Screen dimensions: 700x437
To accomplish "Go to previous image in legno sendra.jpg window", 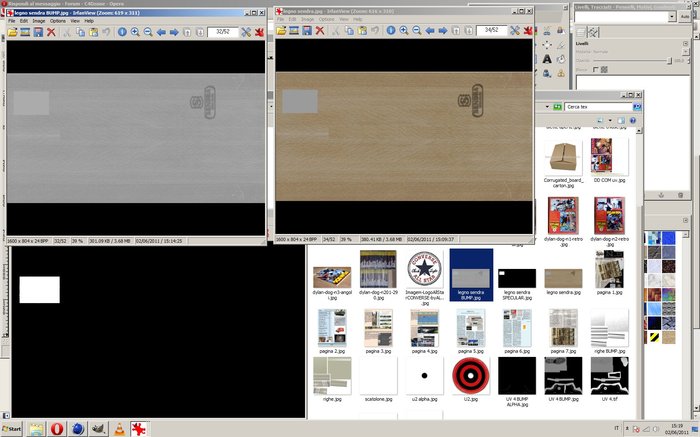I will click(430, 30).
